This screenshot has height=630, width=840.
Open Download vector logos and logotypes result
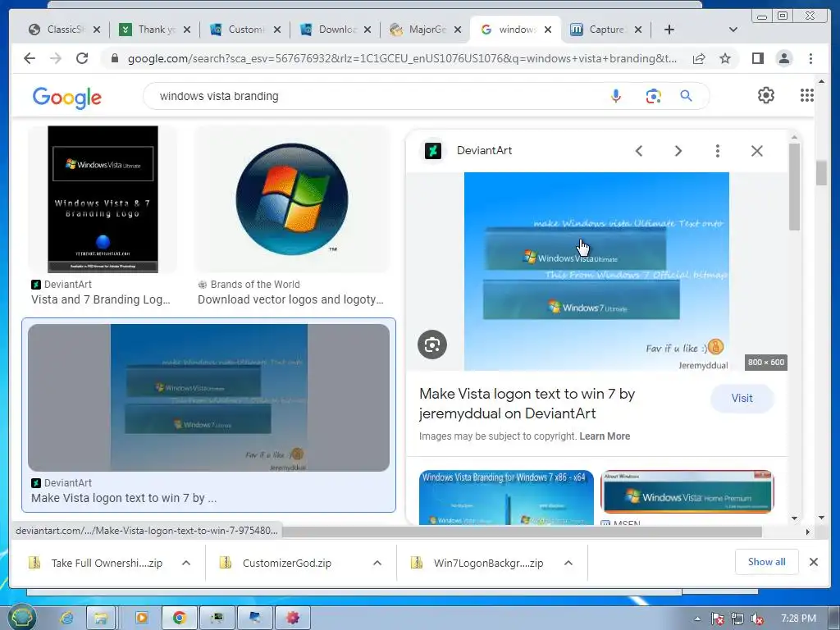pyautogui.click(x=290, y=299)
